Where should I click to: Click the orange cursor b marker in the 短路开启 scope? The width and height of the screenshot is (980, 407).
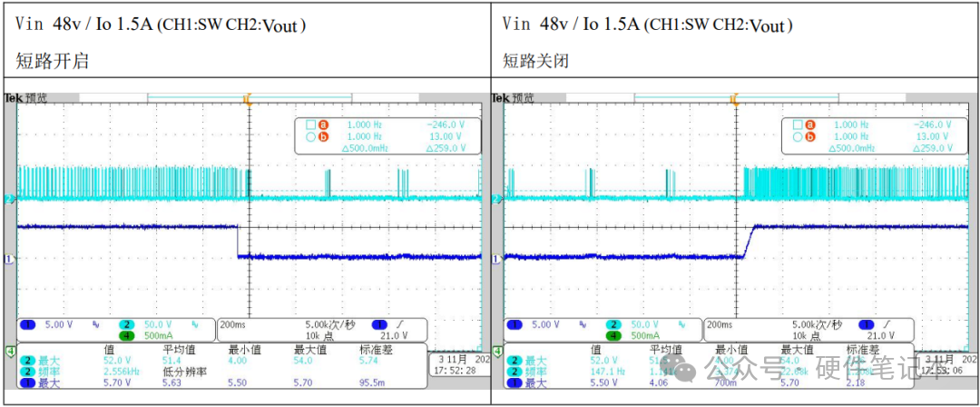324,136
